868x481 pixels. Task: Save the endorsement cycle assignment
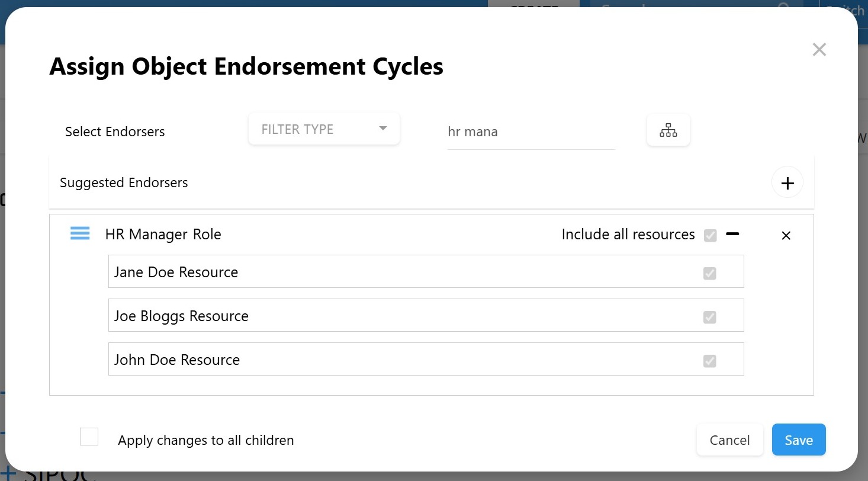(x=798, y=440)
